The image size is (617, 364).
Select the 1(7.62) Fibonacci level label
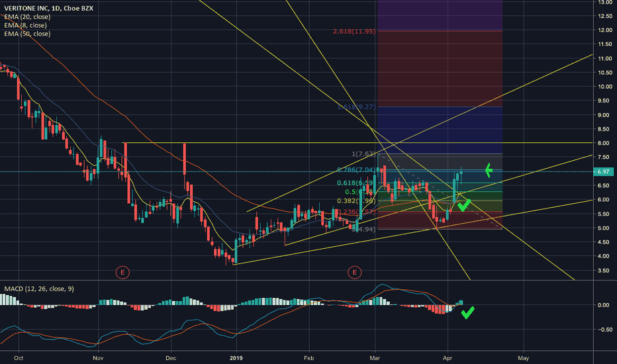(x=363, y=154)
